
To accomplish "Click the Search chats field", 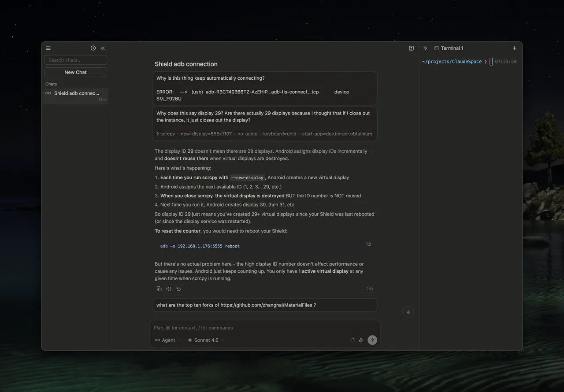I will 75,60.
